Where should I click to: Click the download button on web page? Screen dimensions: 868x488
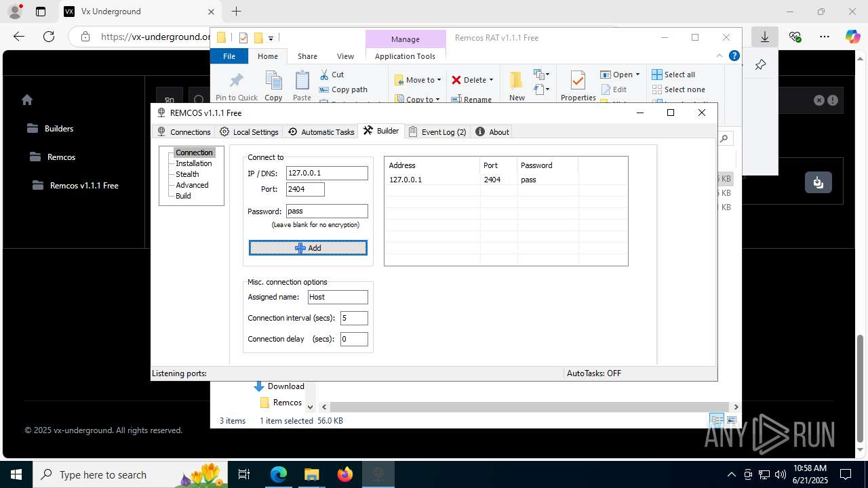pyautogui.click(x=818, y=182)
